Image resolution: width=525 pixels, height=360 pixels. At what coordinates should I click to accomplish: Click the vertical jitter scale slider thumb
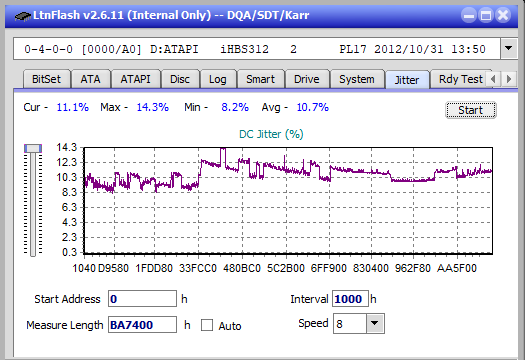point(33,148)
